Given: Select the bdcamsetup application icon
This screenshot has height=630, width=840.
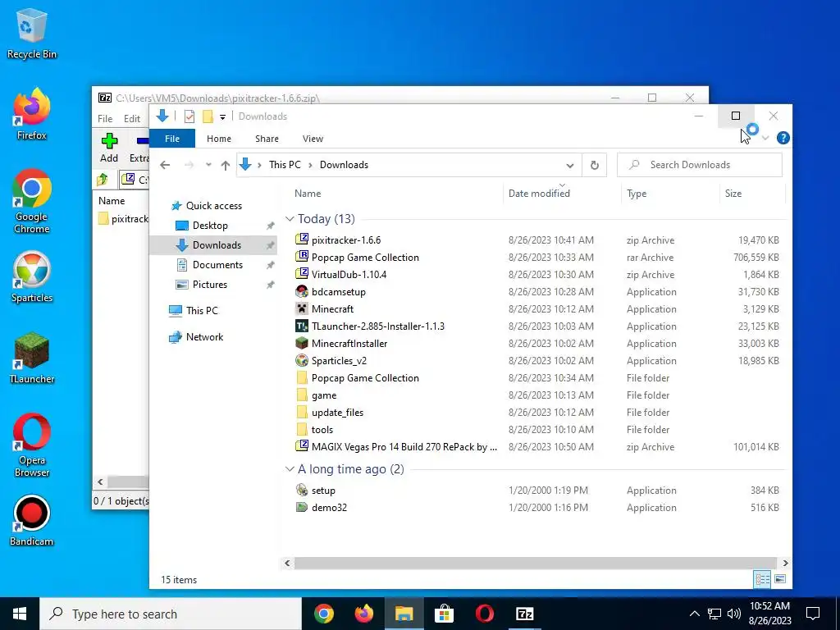Looking at the screenshot, I should [302, 291].
